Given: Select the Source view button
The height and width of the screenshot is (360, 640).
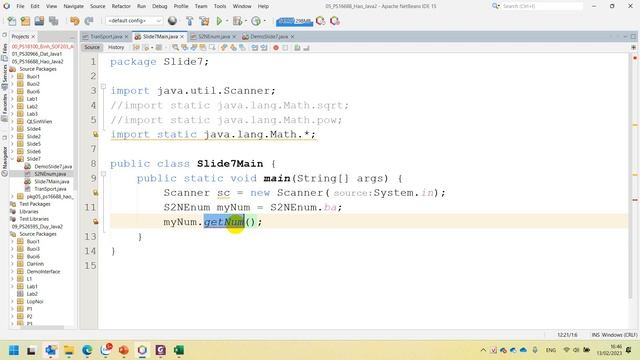Looking at the screenshot, I should tap(92, 48).
